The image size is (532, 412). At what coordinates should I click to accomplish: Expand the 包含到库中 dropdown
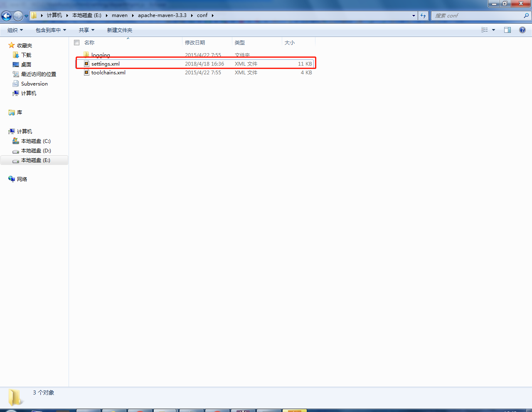[51, 30]
